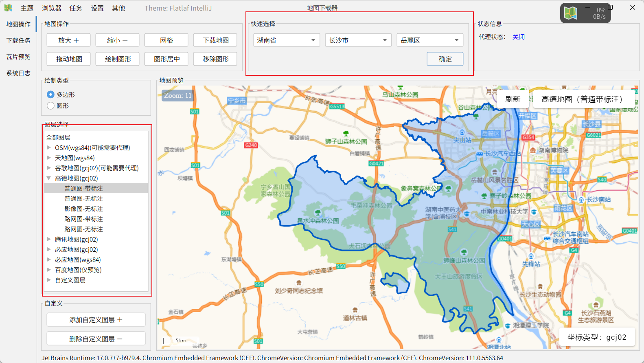Click the floating map speed widget icon
This screenshot has height=363, width=644.
pyautogui.click(x=571, y=13)
